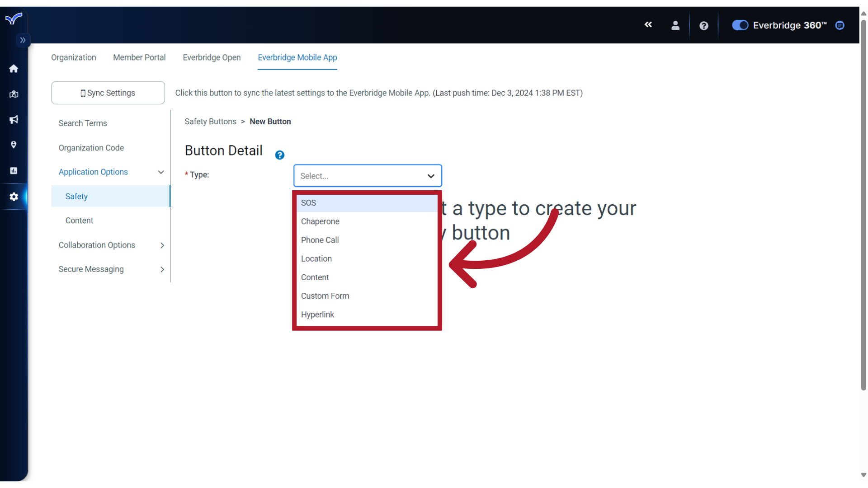Screen dimensions: 868x488
Task: Click the Everbridge bird logo
Action: 14,19
